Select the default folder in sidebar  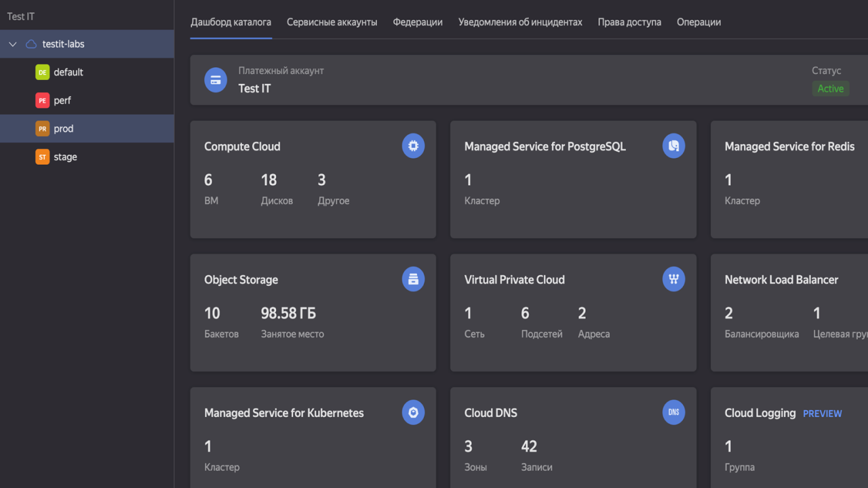tap(68, 73)
